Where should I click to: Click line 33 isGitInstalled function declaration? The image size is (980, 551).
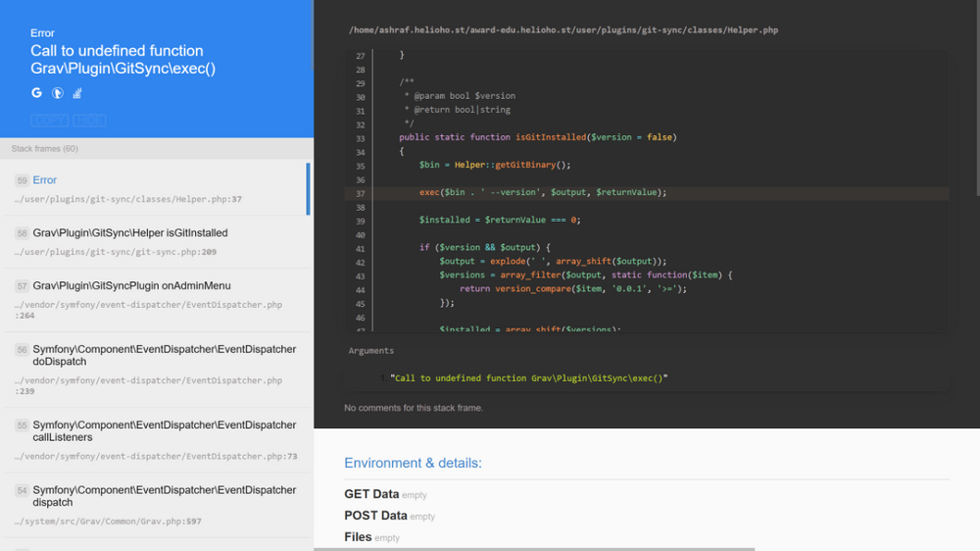click(538, 137)
